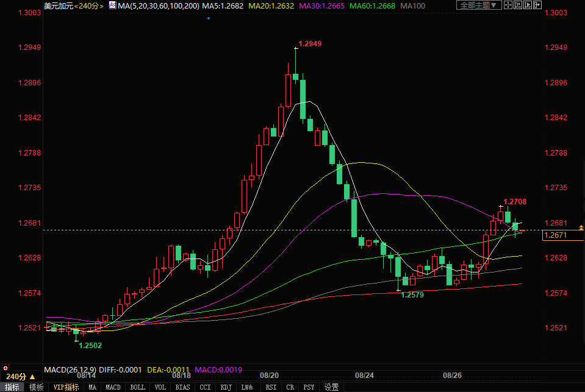The height and width of the screenshot is (392, 585).
Task: Show the RSI indicator
Action: 271,387
